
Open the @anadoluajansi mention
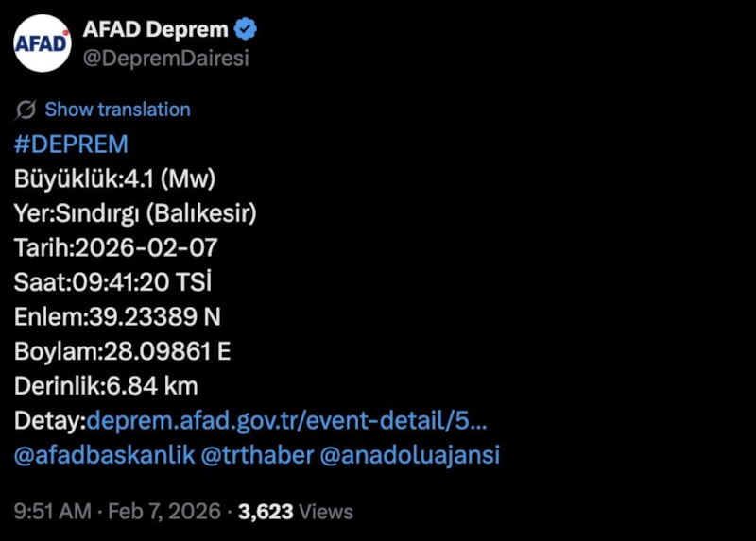click(410, 455)
